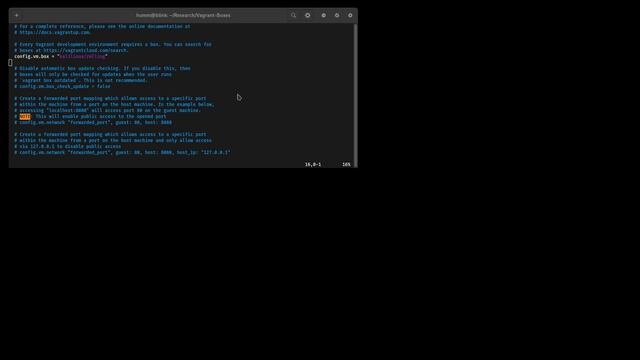Click the 'Every Vagrant development environment' comment line
This screenshot has height=360, width=640.
click(x=113, y=44)
